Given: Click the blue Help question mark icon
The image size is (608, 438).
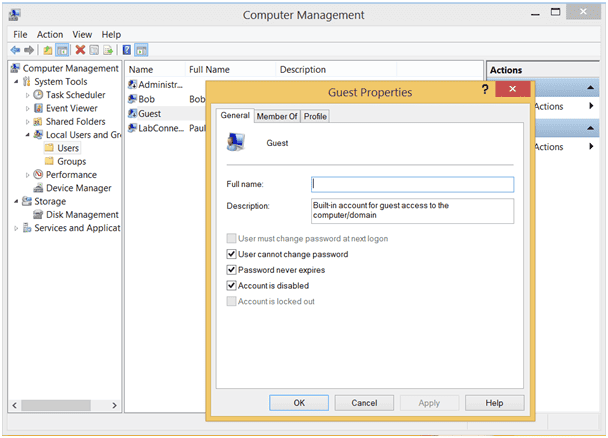Looking at the screenshot, I should [126, 50].
